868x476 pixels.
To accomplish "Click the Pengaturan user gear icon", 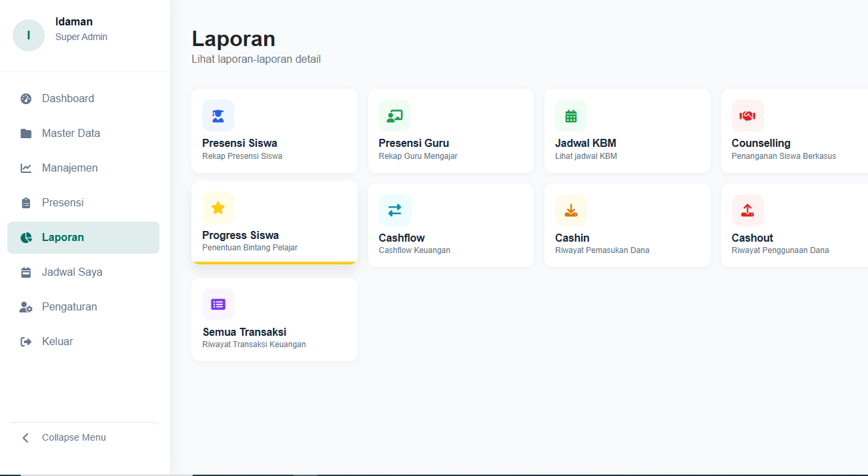I will (x=26, y=307).
